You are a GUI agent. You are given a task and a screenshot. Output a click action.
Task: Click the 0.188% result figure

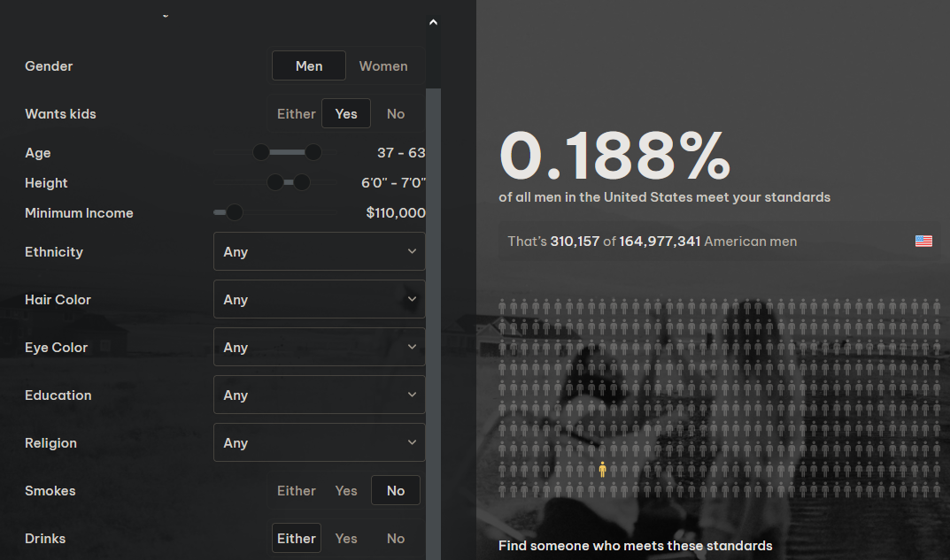[615, 157]
